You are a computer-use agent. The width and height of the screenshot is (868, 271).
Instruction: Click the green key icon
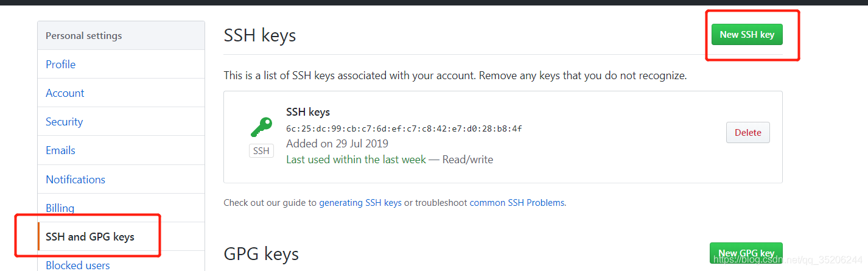(x=261, y=127)
